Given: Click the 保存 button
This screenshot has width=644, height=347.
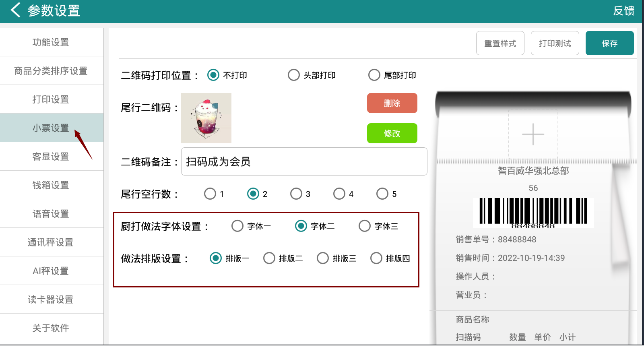Looking at the screenshot, I should coord(609,43).
